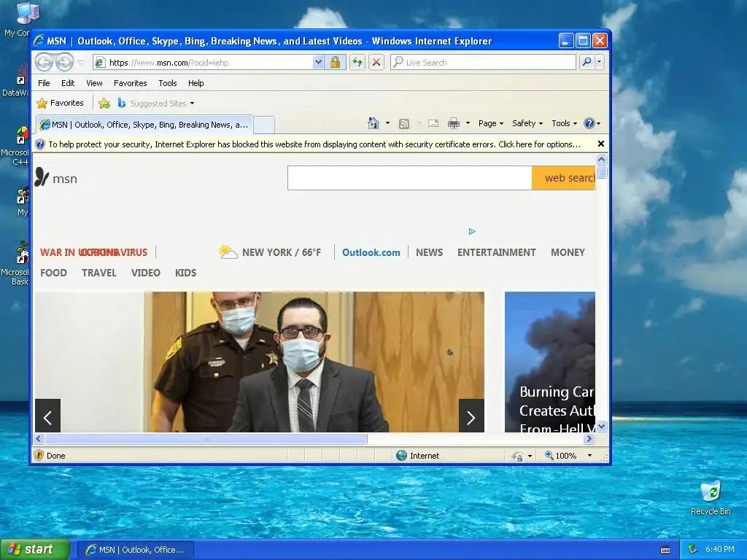Click the AdChoices triangle icon

pos(472,231)
